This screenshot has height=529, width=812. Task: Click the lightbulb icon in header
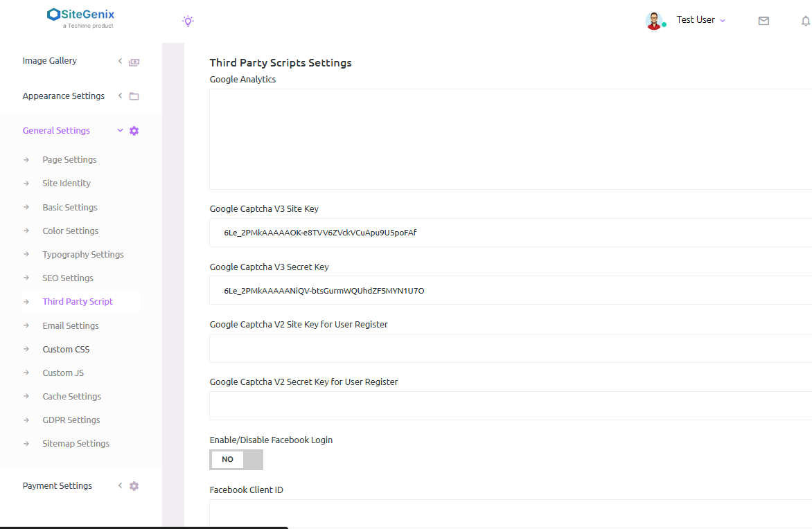coord(188,21)
